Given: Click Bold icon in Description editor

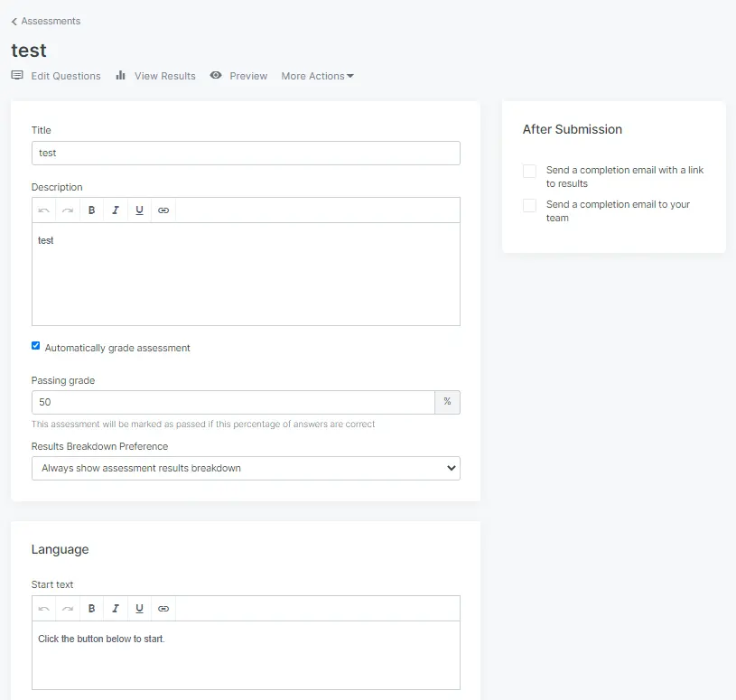Looking at the screenshot, I should [x=92, y=210].
